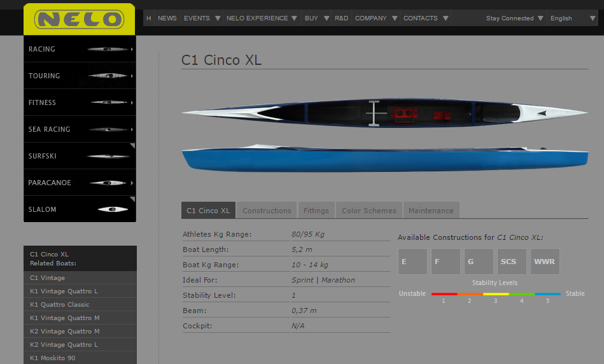Click the red level 1 stability segment
The image size is (604, 364).
pyautogui.click(x=444, y=294)
